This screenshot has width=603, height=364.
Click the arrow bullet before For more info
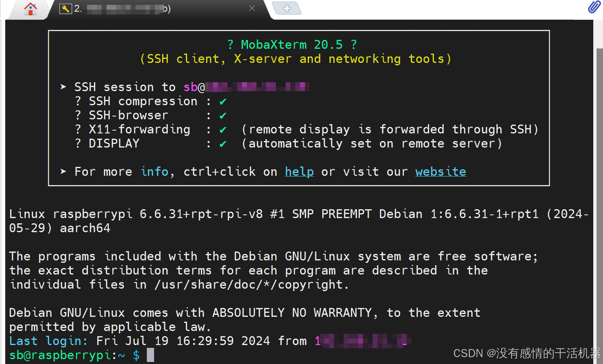point(63,171)
